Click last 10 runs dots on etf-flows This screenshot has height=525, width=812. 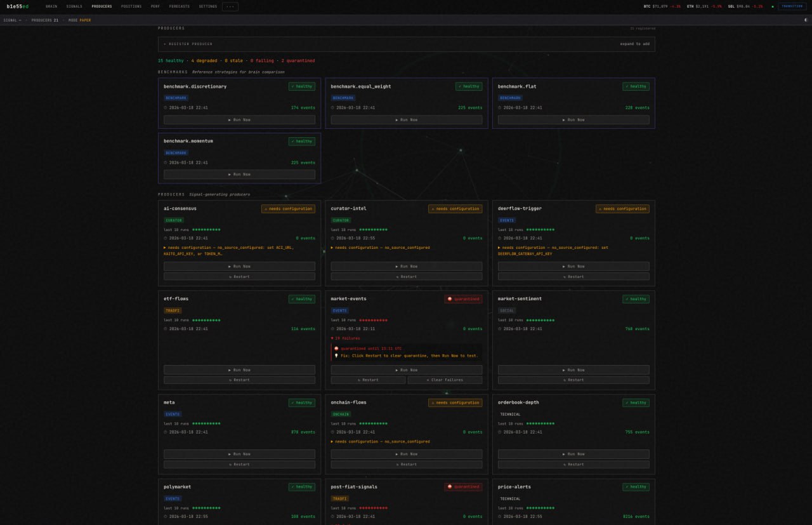207,320
